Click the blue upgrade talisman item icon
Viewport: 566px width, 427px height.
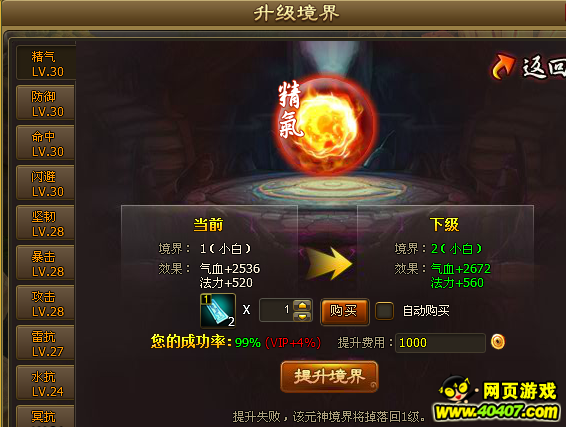(x=218, y=310)
